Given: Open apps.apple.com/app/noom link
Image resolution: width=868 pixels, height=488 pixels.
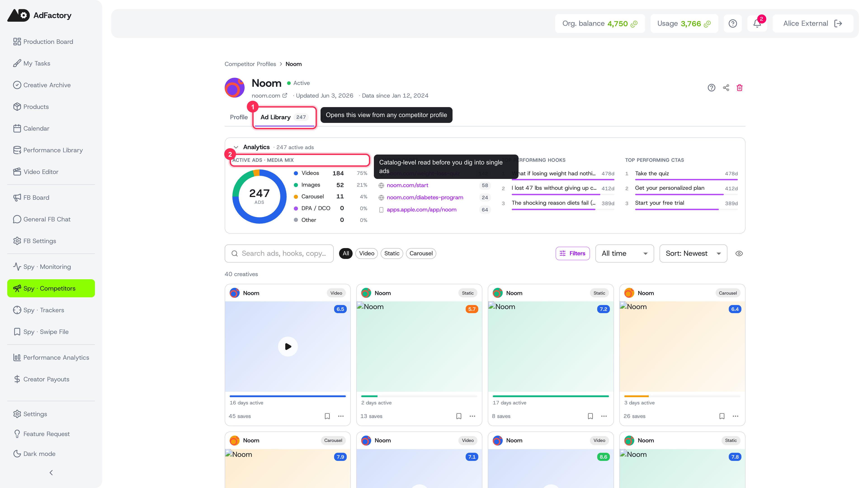Looking at the screenshot, I should 421,209.
